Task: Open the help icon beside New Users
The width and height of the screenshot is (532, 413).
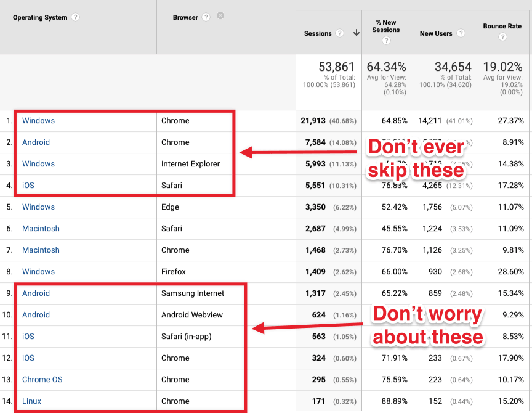Action: coord(461,33)
